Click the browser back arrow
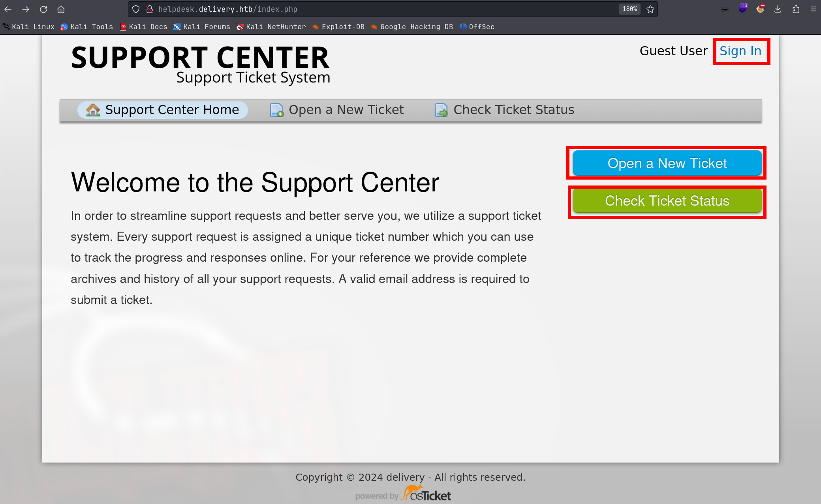Viewport: 821px width, 504px height. pyautogui.click(x=8, y=9)
